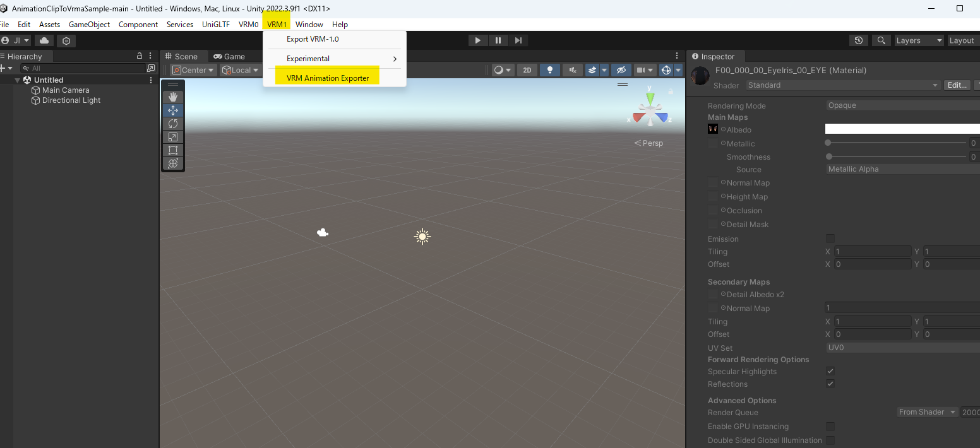Uncheck Specular Highlights checkbox
Image resolution: width=980 pixels, height=448 pixels.
(830, 371)
